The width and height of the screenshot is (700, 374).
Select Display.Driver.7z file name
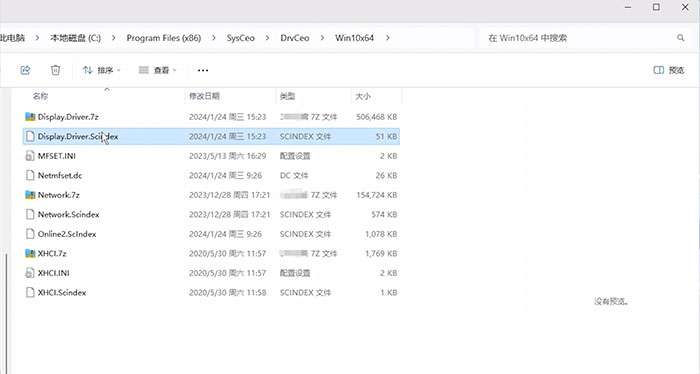pos(68,117)
